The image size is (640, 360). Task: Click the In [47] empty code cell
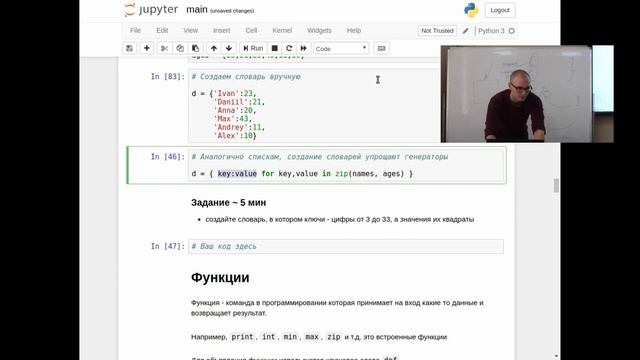coord(346,247)
